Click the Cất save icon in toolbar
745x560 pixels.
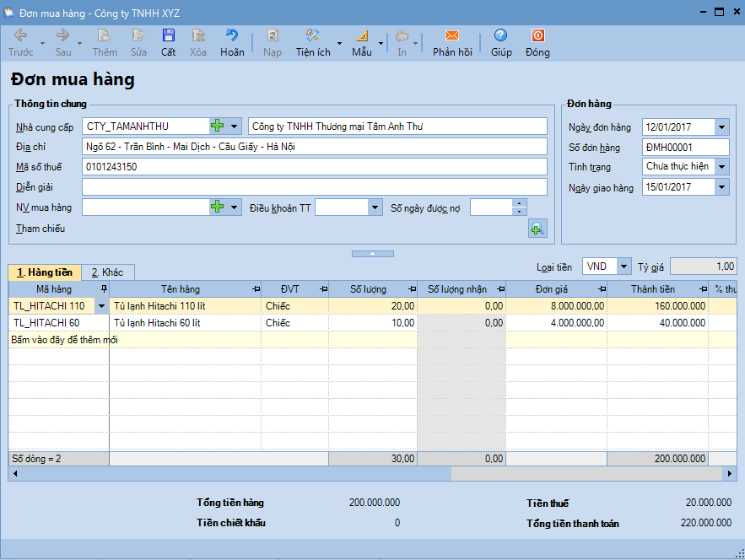(168, 36)
